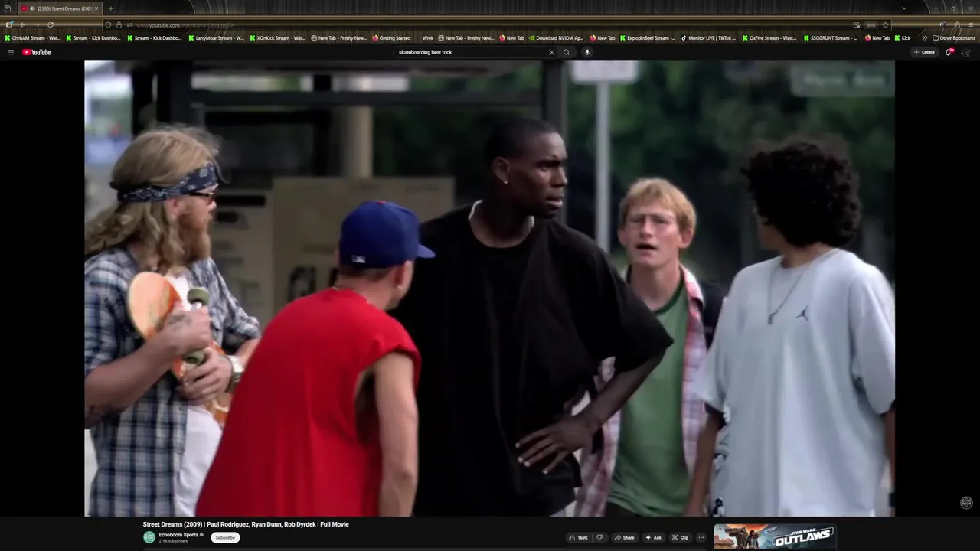Open the YouTube hamburger guide menu
The width and height of the screenshot is (980, 551).
click(x=11, y=52)
